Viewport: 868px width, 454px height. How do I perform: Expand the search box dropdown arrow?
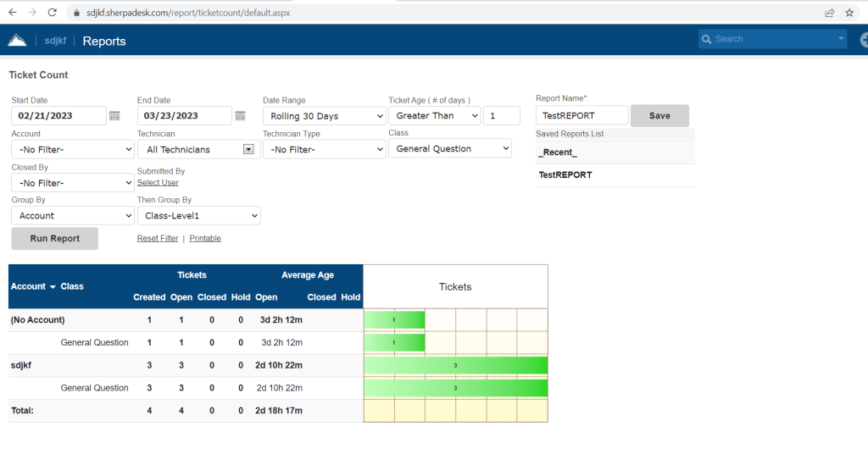[841, 39]
